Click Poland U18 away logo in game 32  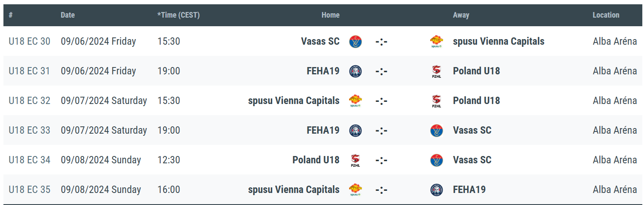[437, 101]
